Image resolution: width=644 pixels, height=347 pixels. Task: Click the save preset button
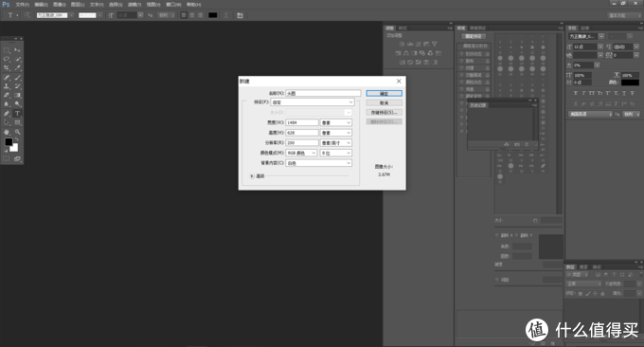pos(384,112)
